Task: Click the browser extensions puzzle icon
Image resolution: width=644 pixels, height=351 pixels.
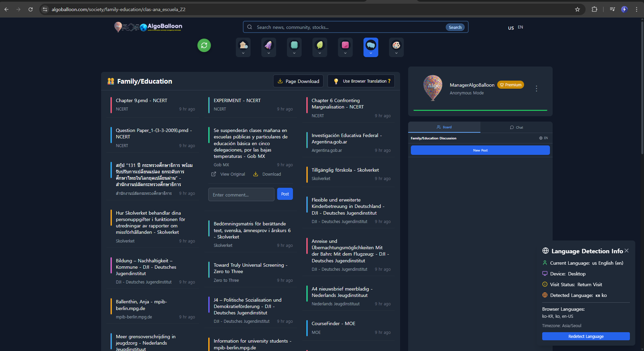Action: [x=594, y=9]
